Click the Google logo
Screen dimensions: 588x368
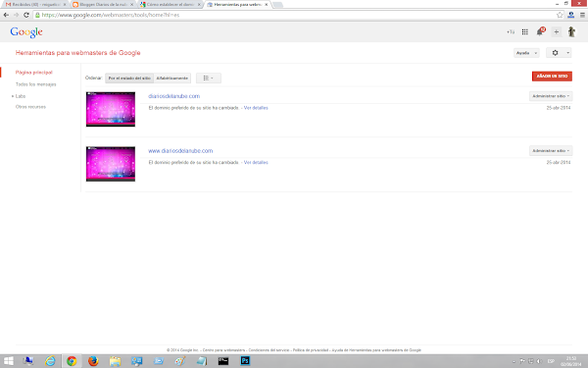point(26,32)
